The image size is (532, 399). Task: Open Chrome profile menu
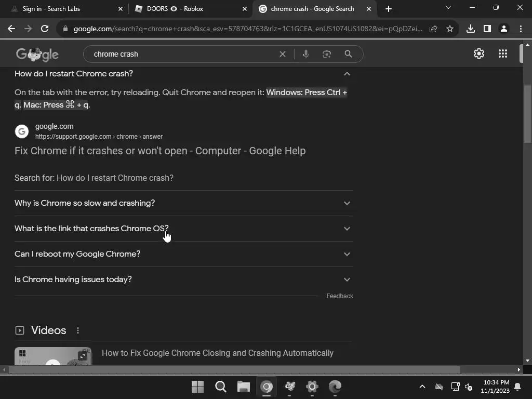[504, 29]
